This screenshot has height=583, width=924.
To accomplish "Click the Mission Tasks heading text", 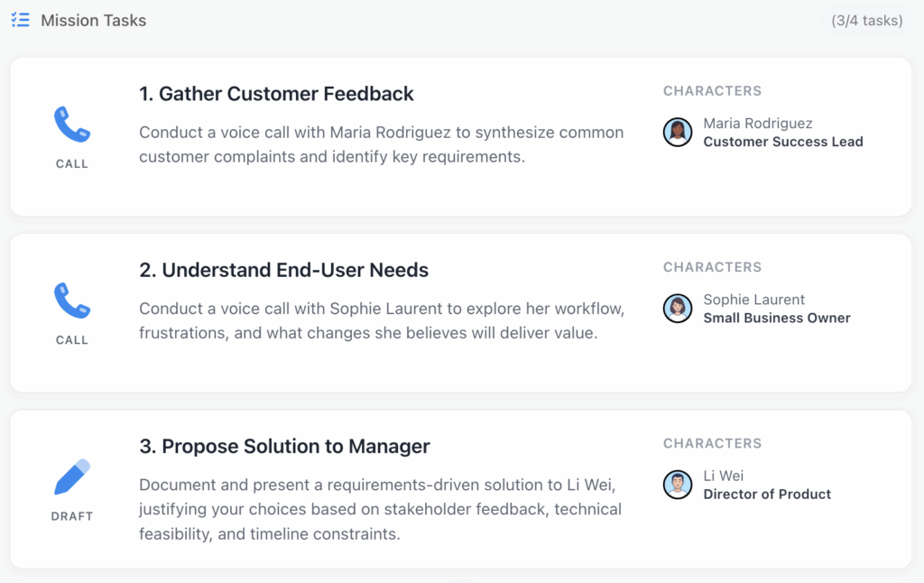I will pyautogui.click(x=93, y=21).
